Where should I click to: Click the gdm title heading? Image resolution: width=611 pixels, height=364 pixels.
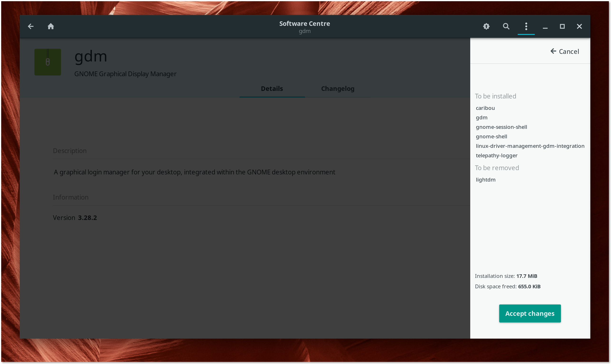point(90,56)
